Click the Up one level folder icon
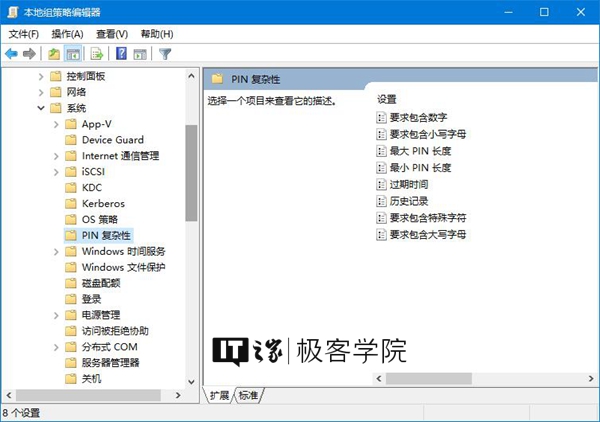 [x=54, y=54]
